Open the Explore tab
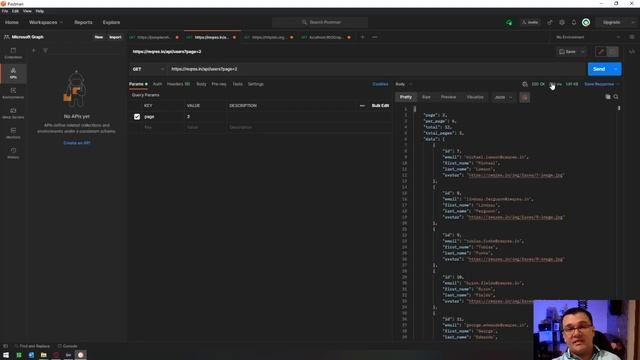The width and height of the screenshot is (640, 360). pos(111,22)
